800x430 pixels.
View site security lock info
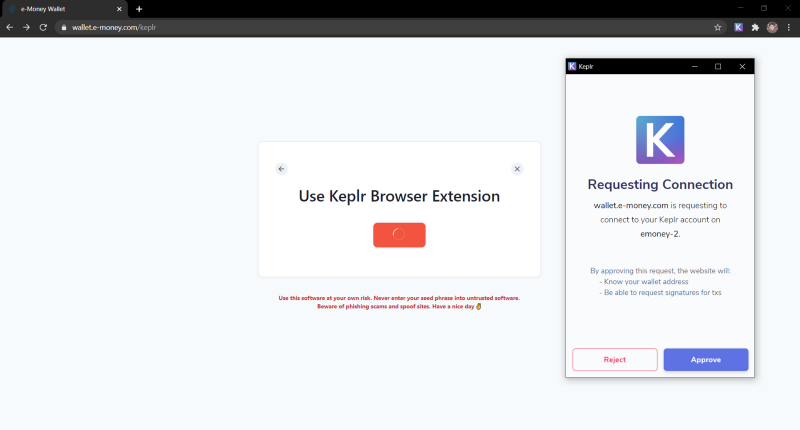(x=64, y=28)
